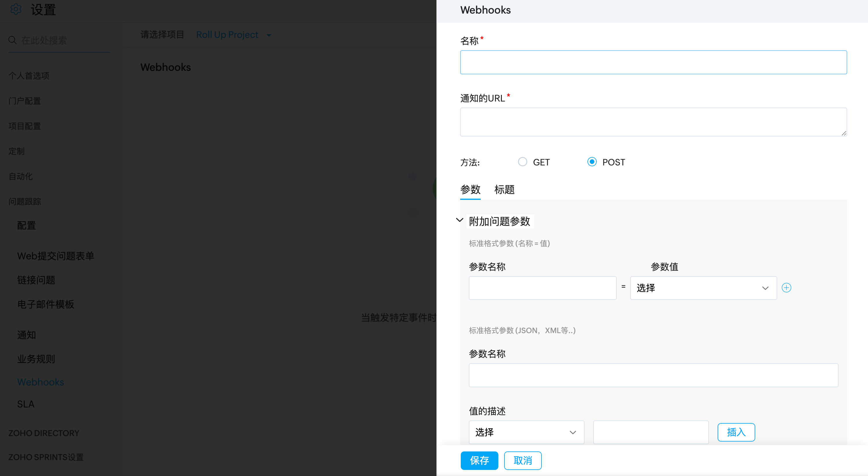868x476 pixels.
Task: Open 业务规则 in the sidebar
Action: [36, 359]
